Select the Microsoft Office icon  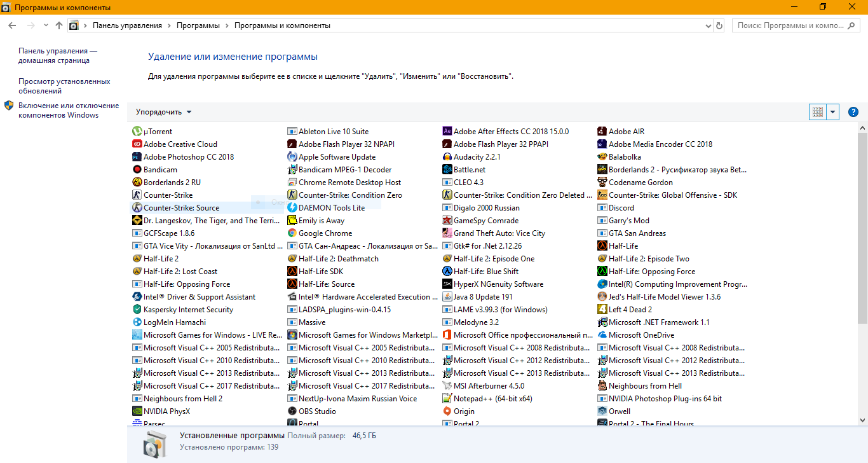[447, 335]
